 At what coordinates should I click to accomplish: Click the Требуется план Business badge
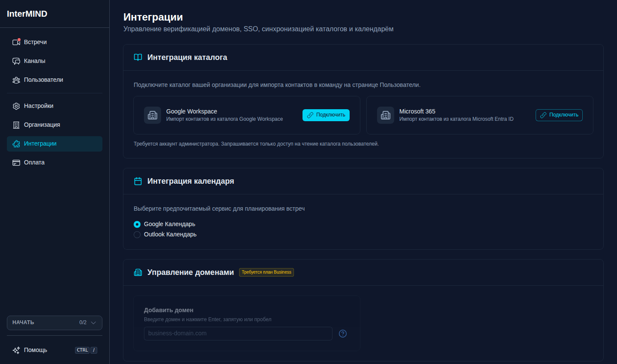pos(267,272)
